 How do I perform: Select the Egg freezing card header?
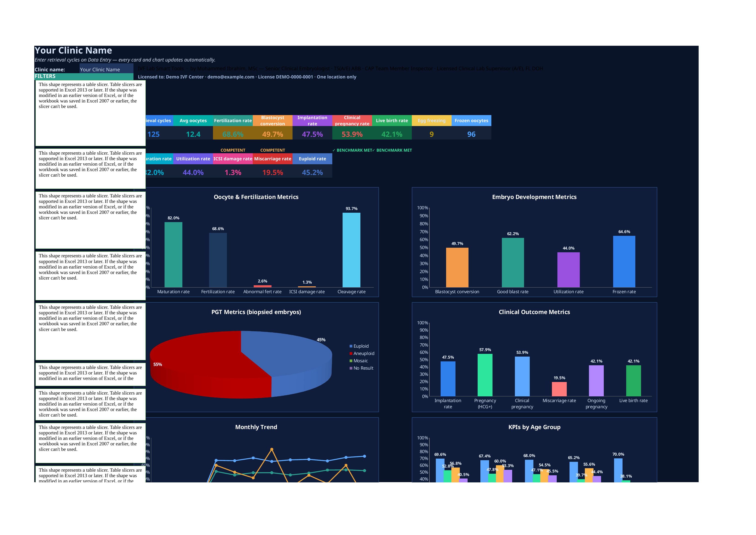tap(431, 121)
